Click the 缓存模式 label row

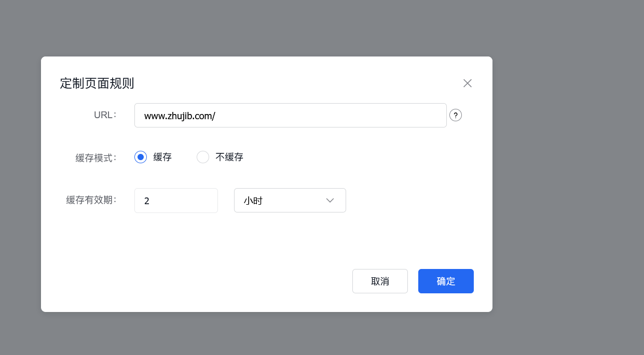coord(95,157)
